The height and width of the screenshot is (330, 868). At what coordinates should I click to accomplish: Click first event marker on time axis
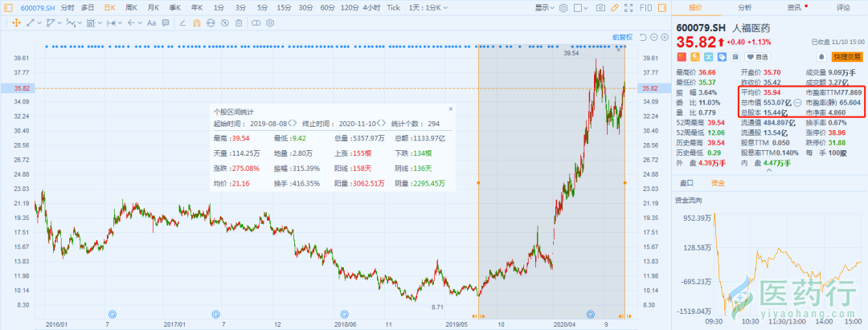(x=113, y=314)
